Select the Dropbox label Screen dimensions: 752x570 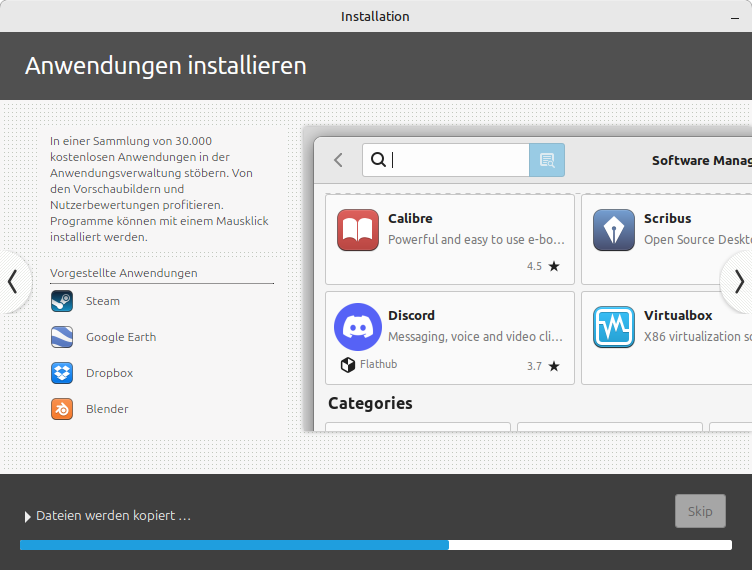(x=109, y=373)
